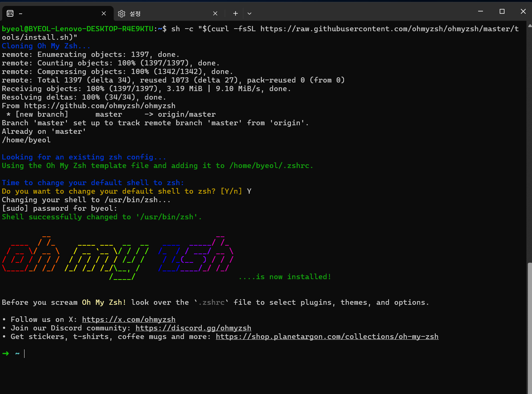532x394 pixels.
Task: Open the shop.planetargon.com collections link
Action: coord(327,336)
